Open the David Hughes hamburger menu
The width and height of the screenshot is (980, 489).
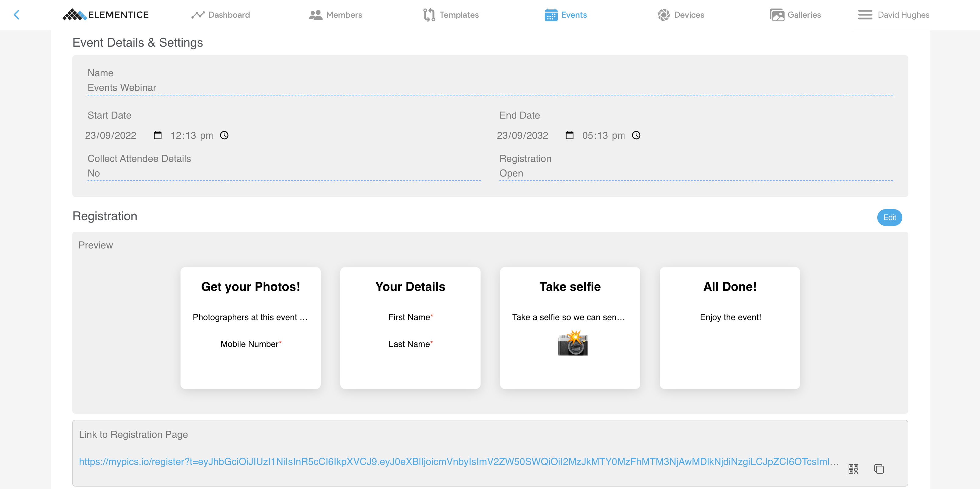(893, 15)
